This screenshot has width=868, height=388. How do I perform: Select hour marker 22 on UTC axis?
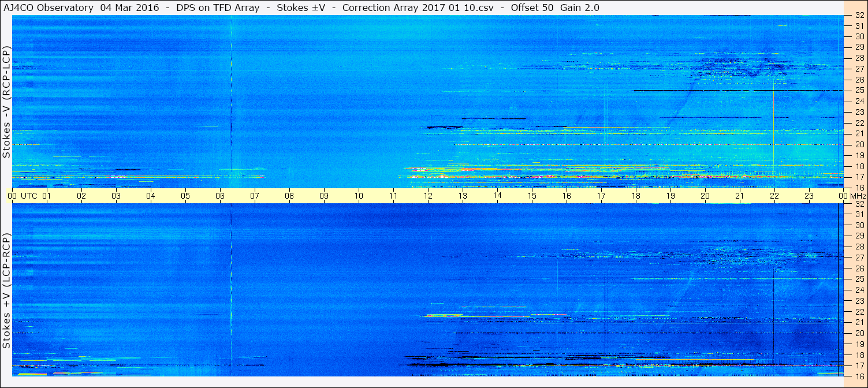(774, 196)
